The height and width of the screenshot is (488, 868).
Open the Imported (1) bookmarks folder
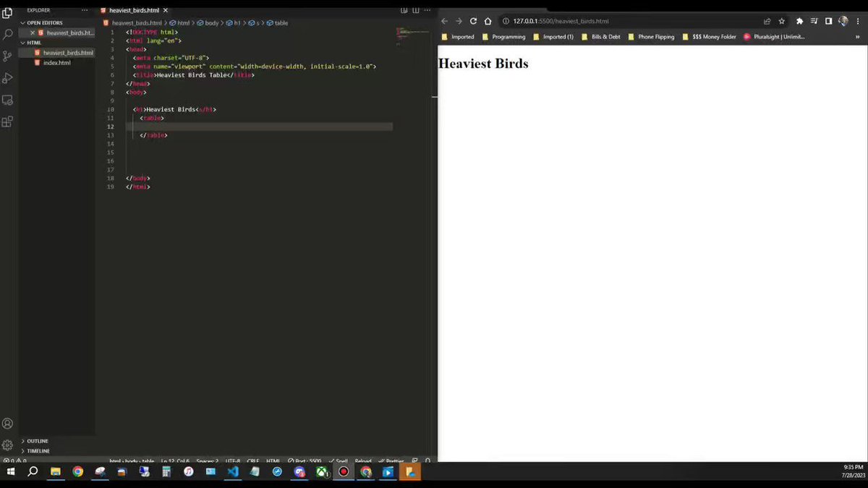point(553,36)
